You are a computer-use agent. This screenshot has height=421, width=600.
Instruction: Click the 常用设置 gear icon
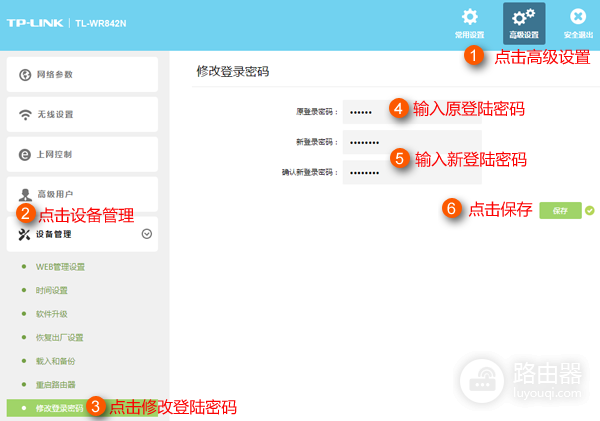click(469, 17)
